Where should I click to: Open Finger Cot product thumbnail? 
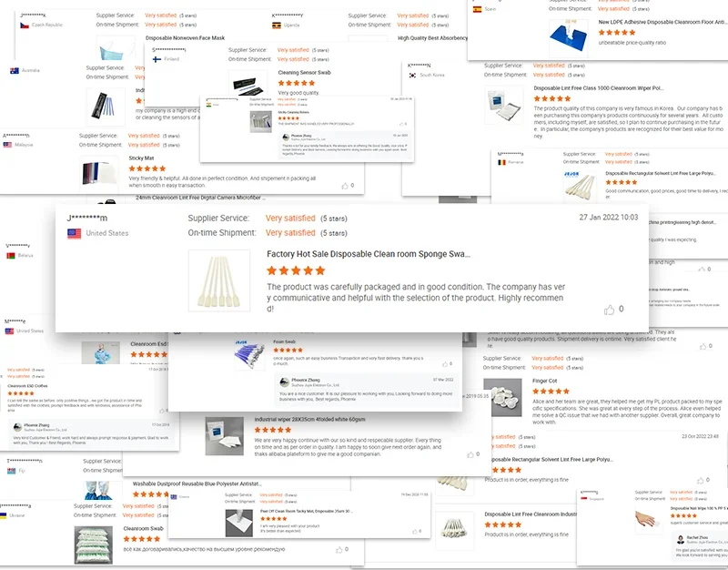[502, 397]
